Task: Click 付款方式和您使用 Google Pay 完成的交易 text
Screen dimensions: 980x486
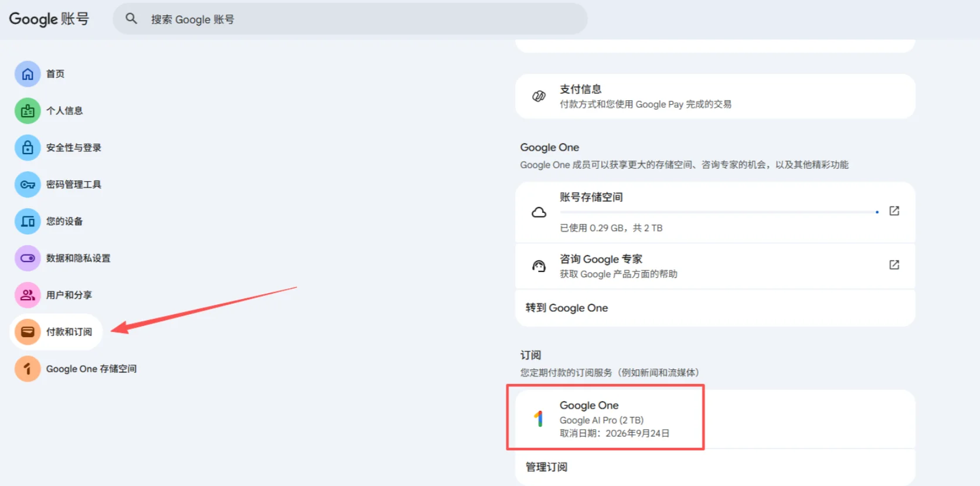Action: click(645, 104)
